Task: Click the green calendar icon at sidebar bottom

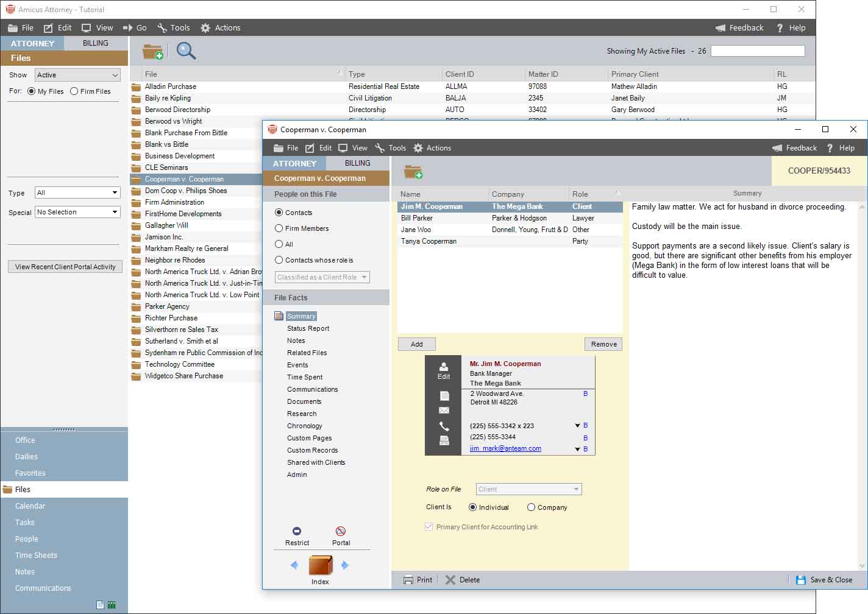Action: [x=112, y=605]
